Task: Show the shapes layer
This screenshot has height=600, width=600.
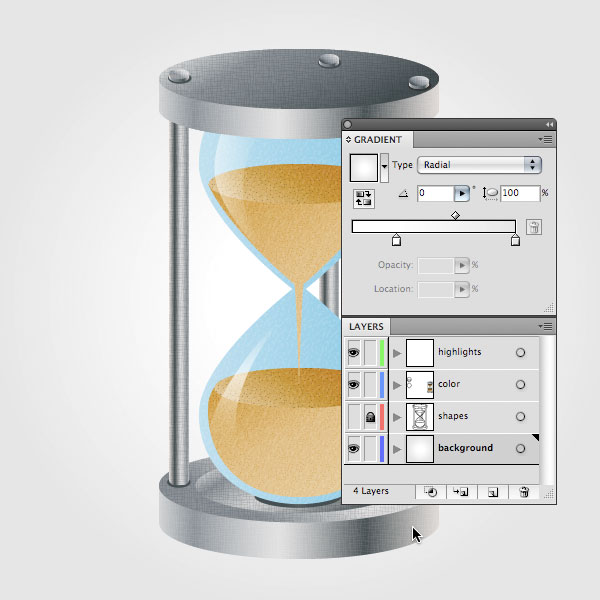Action: pyautogui.click(x=354, y=417)
